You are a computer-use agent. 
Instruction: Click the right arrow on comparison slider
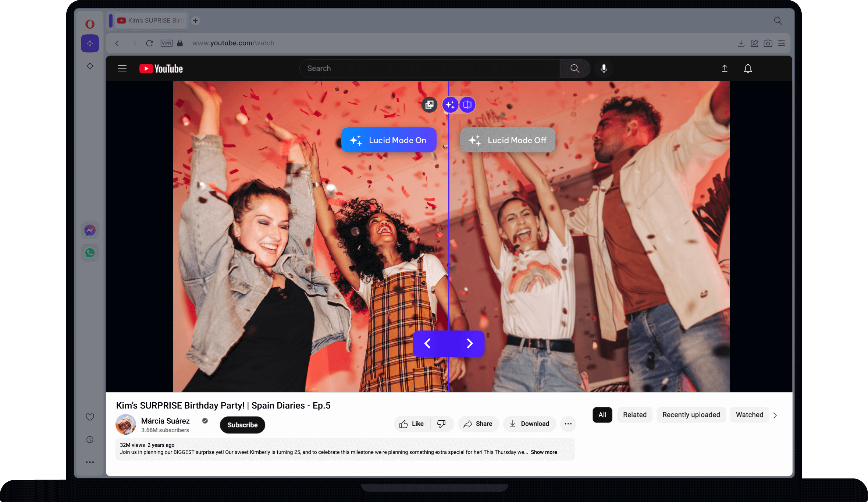pyautogui.click(x=470, y=343)
